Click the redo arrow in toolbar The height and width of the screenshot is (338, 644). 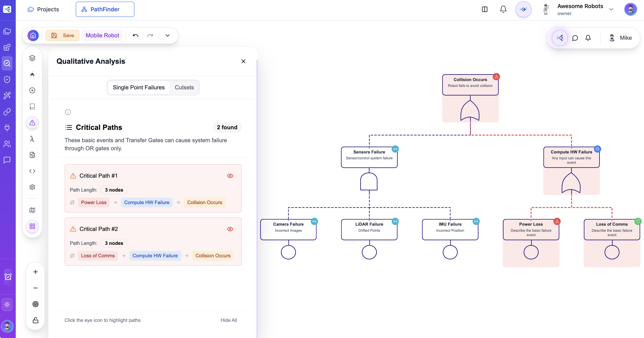[x=150, y=35]
